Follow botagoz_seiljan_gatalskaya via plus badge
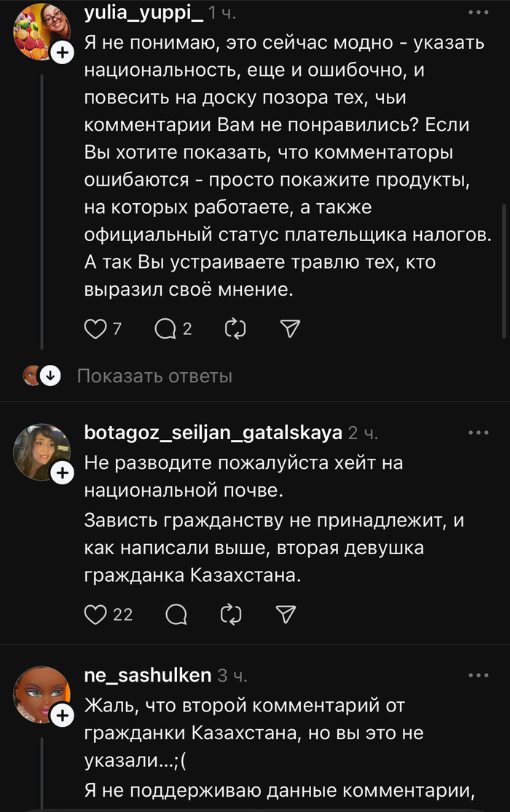Screen dimensions: 510x812 coord(63,473)
